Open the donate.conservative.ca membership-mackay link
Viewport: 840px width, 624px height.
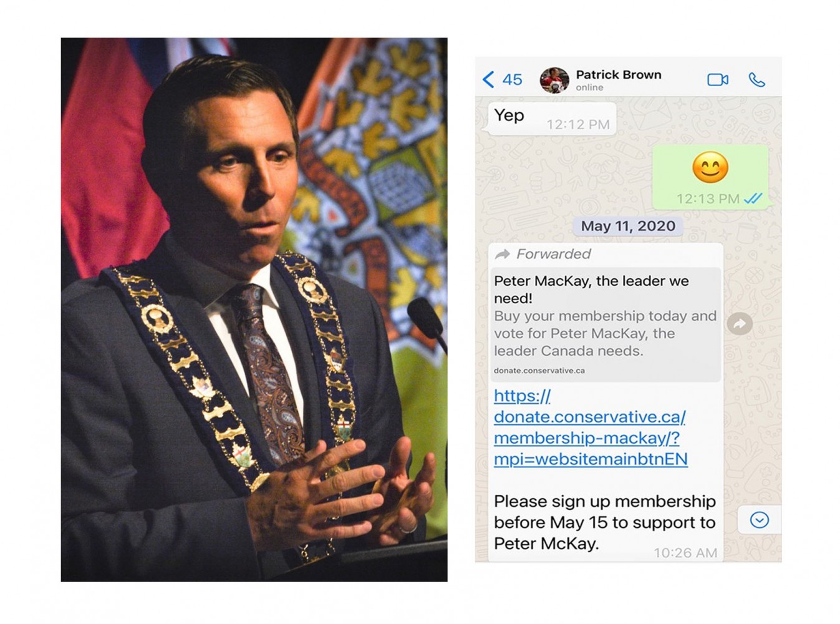pyautogui.click(x=591, y=427)
